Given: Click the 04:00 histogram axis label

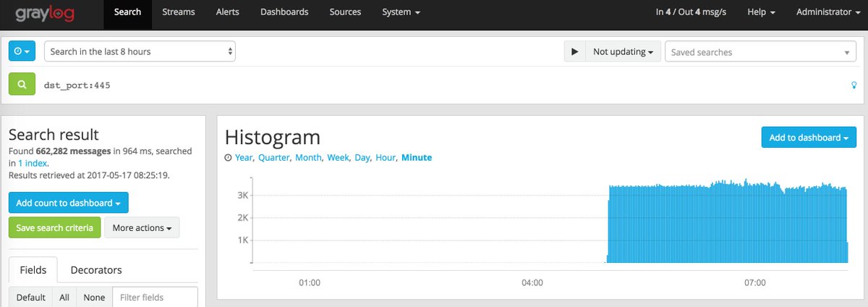Looking at the screenshot, I should pyautogui.click(x=532, y=282).
